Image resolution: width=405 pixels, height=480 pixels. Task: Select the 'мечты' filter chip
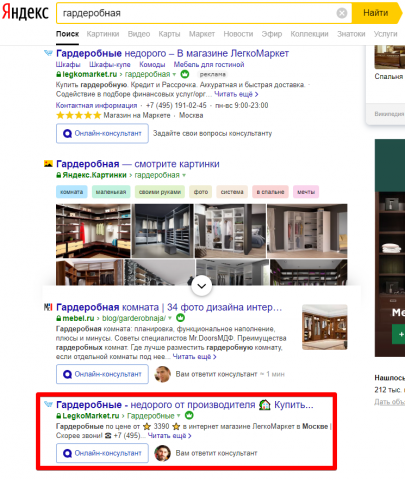306,192
